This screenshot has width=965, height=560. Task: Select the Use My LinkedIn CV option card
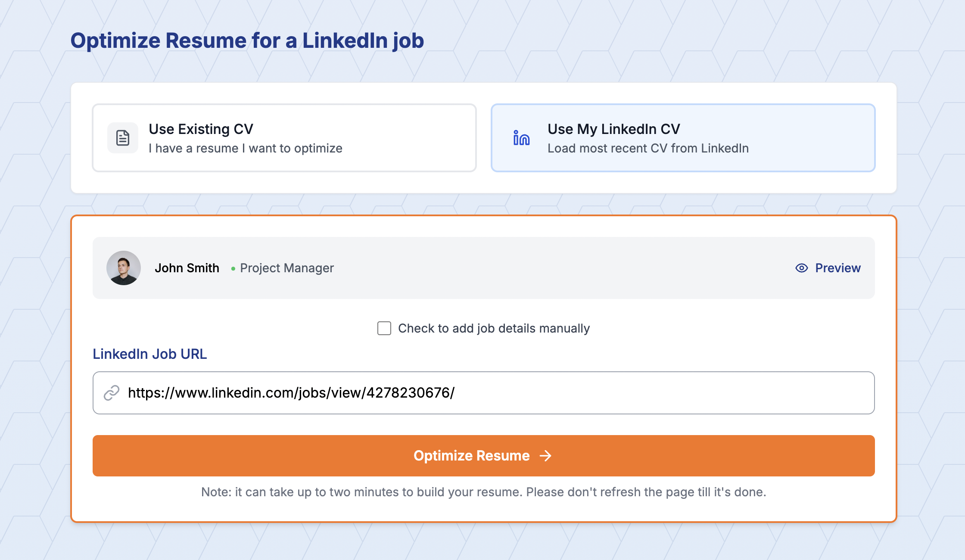tap(683, 138)
